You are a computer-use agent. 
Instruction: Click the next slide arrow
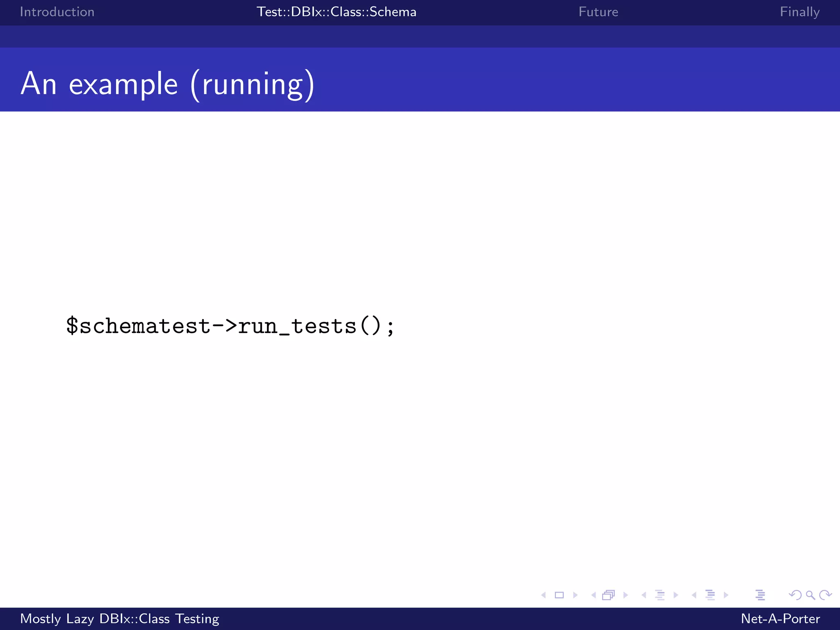pyautogui.click(x=575, y=595)
